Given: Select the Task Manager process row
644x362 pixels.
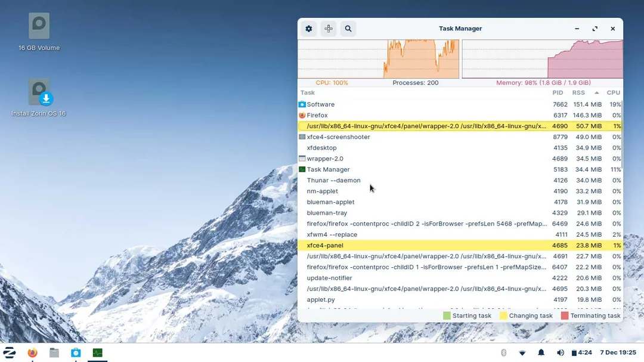Looking at the screenshot, I should 460,169.
